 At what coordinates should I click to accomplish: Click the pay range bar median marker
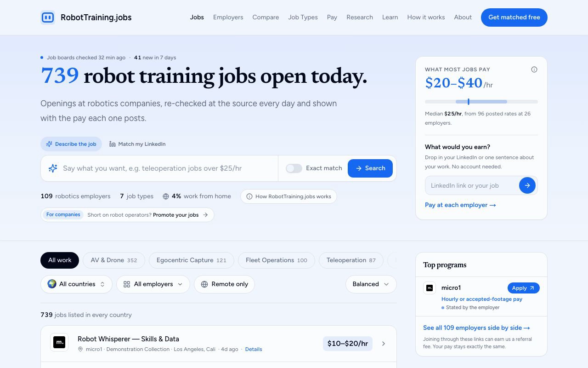(x=468, y=102)
